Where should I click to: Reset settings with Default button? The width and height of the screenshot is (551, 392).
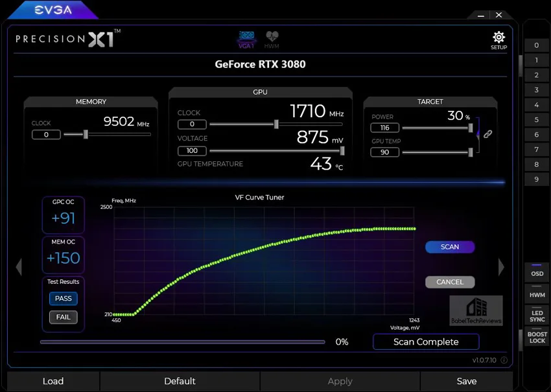click(180, 381)
